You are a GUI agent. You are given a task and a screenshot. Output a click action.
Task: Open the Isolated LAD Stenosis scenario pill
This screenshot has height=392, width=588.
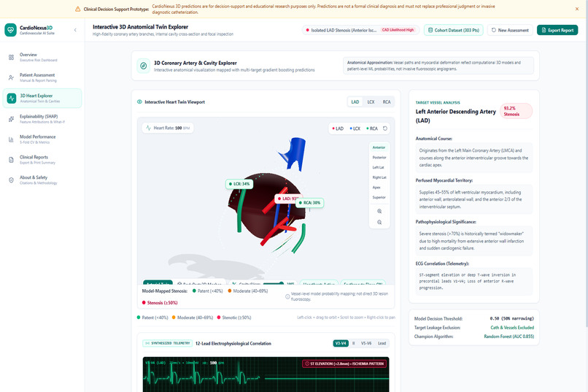(360, 30)
